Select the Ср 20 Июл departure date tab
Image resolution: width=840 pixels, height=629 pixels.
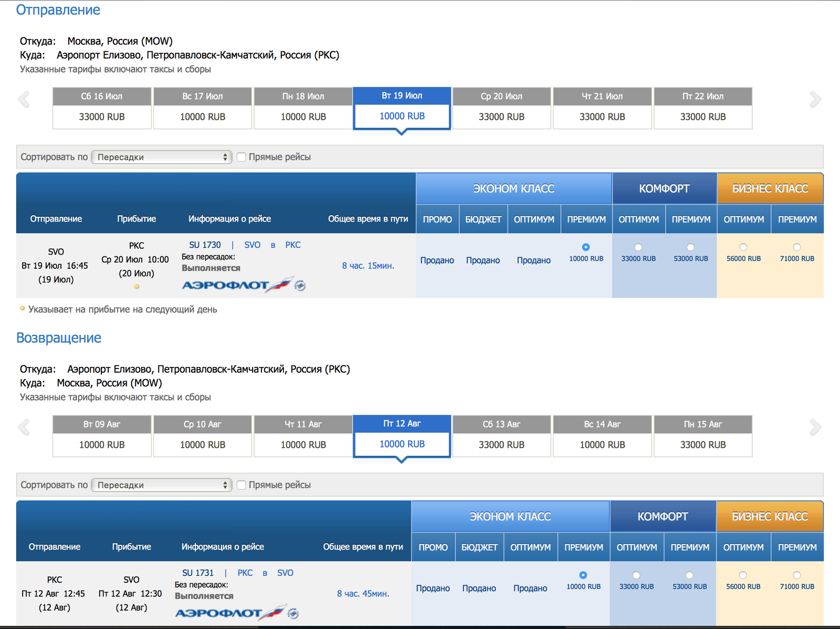(501, 108)
